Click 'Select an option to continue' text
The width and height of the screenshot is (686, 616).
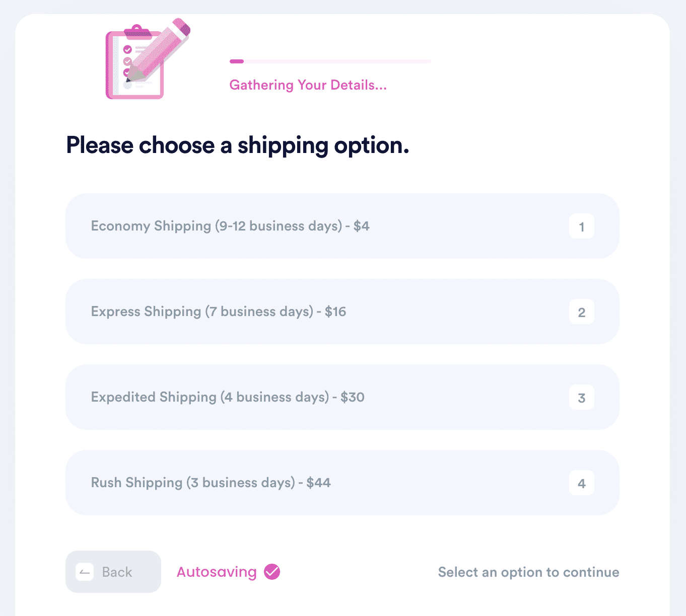(528, 572)
